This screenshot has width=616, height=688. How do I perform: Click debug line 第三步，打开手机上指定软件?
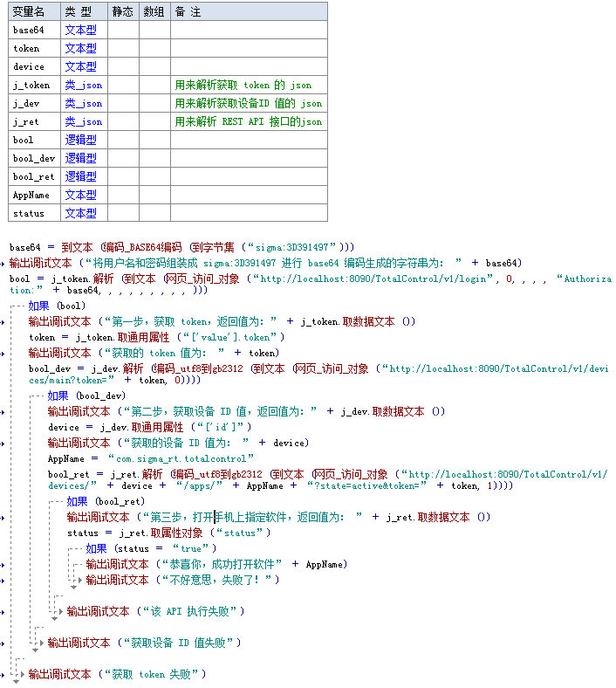[x=279, y=518]
